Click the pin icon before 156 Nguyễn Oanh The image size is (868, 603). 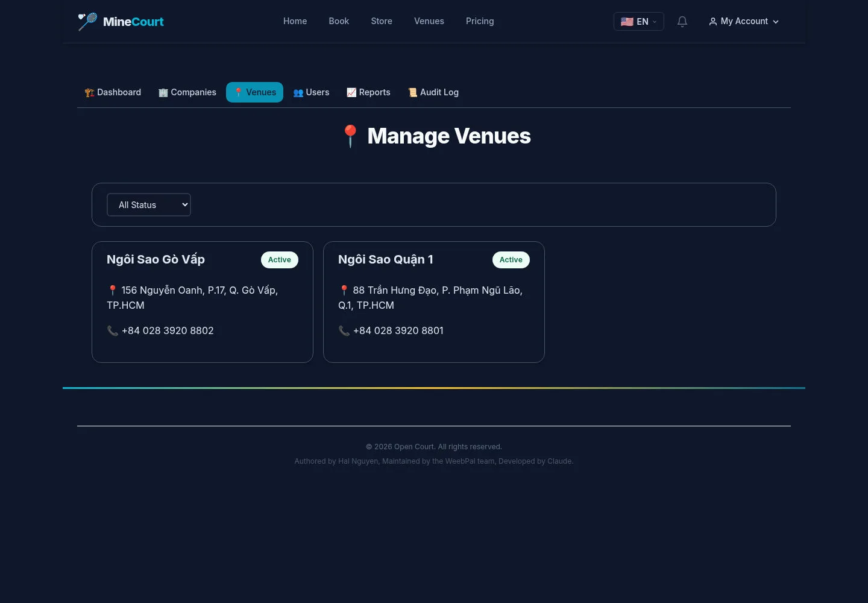pyautogui.click(x=113, y=290)
